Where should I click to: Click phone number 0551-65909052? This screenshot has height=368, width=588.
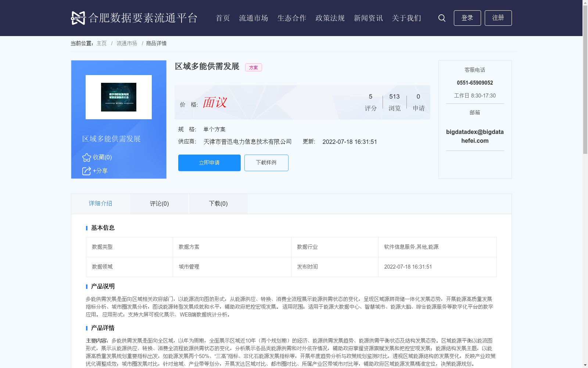coord(475,83)
